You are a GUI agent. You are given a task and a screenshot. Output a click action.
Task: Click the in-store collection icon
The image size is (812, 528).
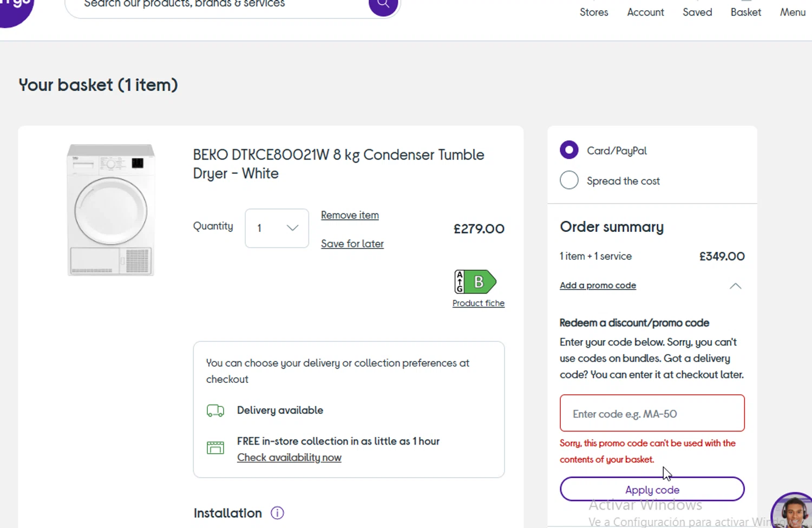(215, 447)
